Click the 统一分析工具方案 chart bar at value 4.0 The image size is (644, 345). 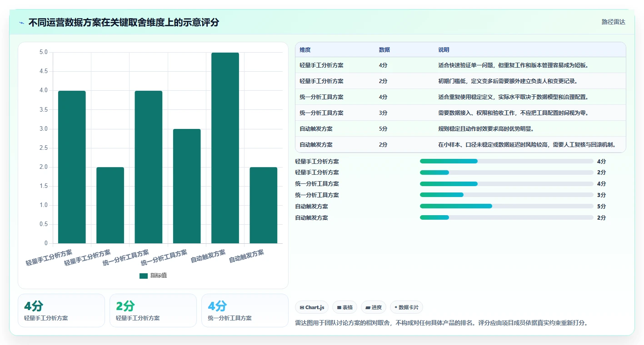point(149,167)
